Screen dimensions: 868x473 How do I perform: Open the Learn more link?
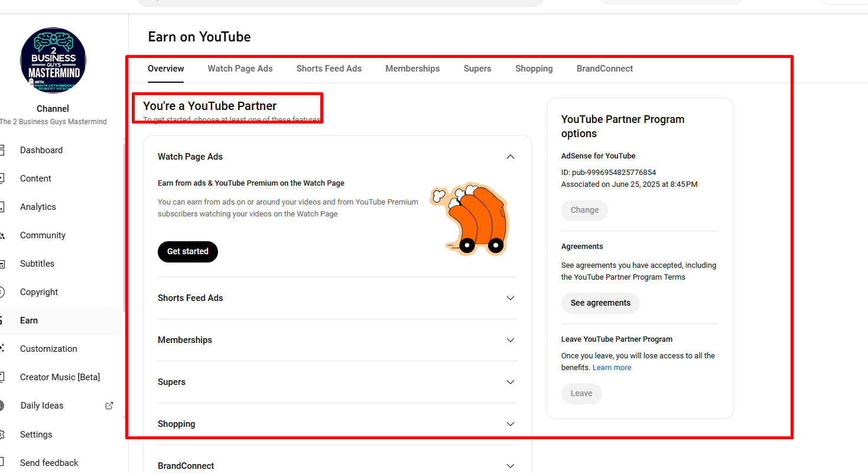tap(612, 368)
